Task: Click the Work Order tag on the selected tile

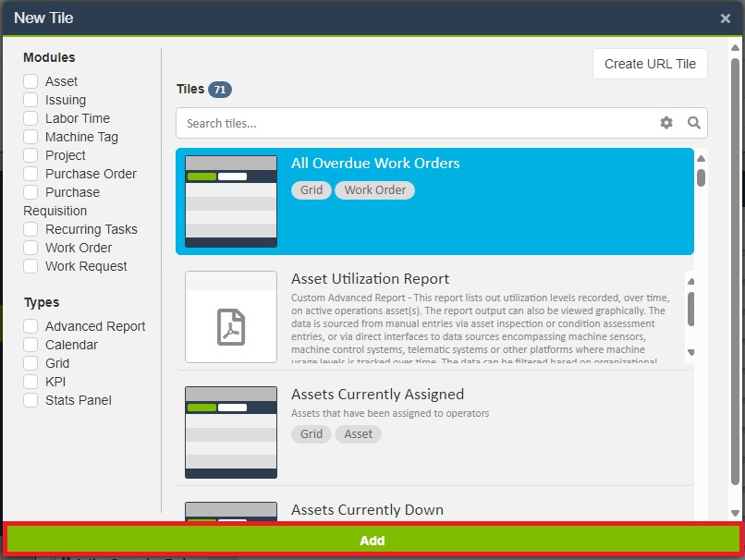Action: [375, 190]
